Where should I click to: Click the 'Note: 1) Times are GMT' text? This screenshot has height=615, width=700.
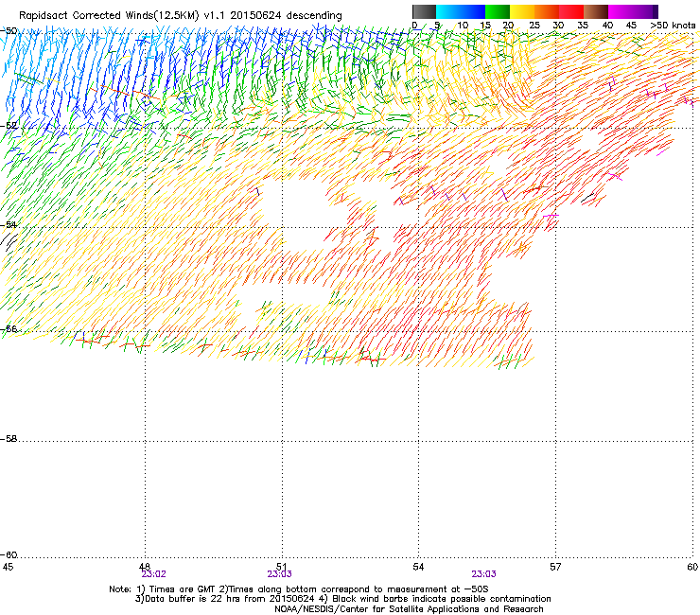coord(163,589)
